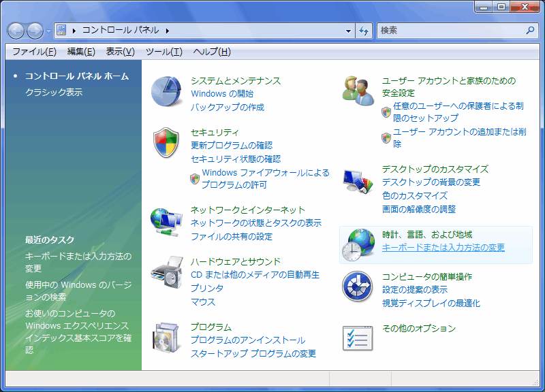Open 色のカスタマイズ link
The width and height of the screenshot is (545, 392).
click(x=415, y=195)
